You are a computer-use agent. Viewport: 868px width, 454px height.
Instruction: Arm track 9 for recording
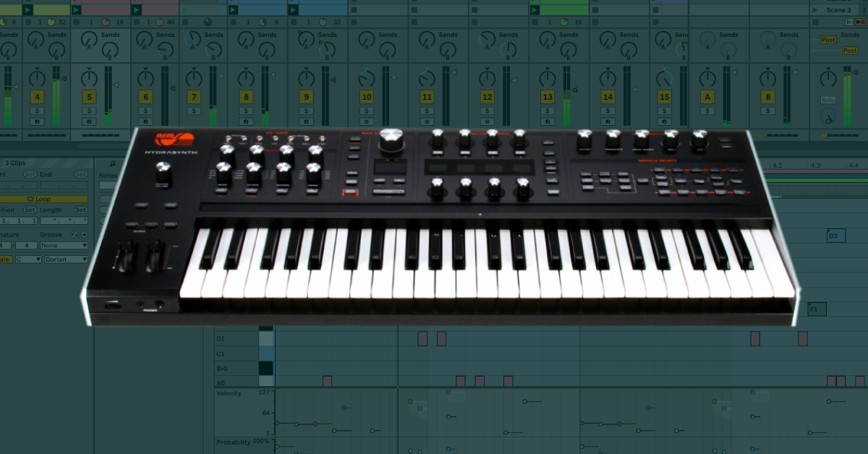tap(306, 121)
